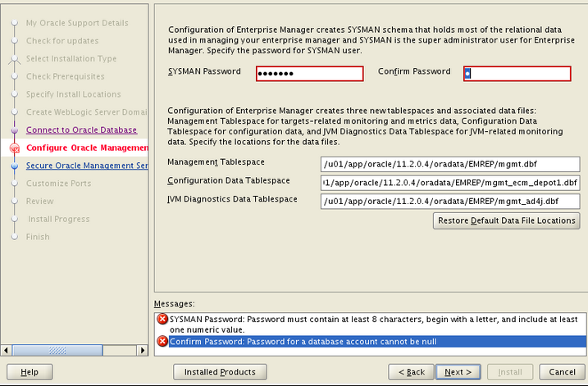Cancel the installation wizard

click(x=562, y=372)
